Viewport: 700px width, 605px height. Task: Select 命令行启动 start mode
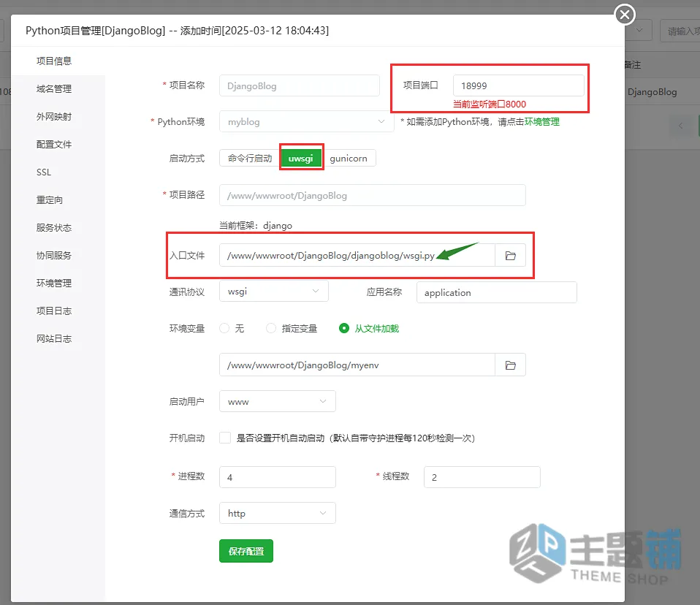(x=250, y=158)
